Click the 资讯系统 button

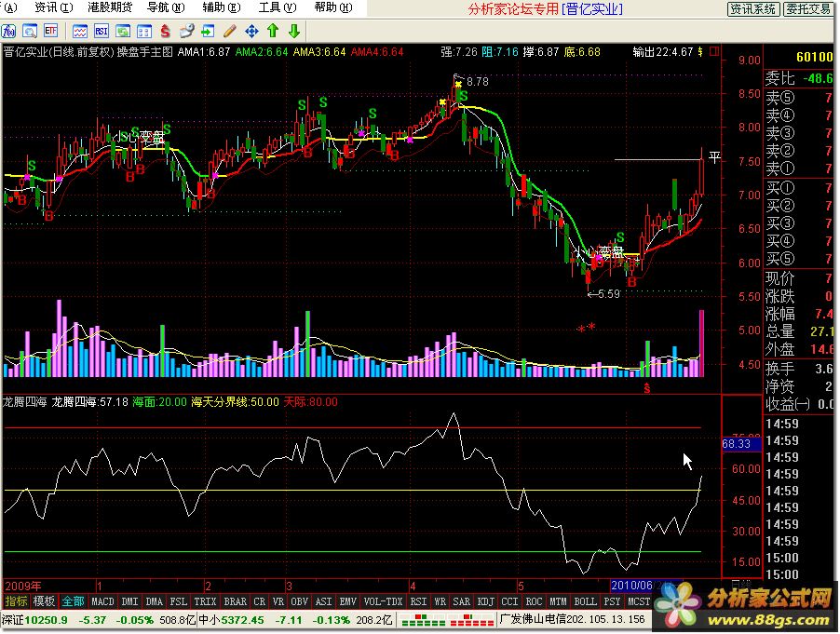coord(753,8)
